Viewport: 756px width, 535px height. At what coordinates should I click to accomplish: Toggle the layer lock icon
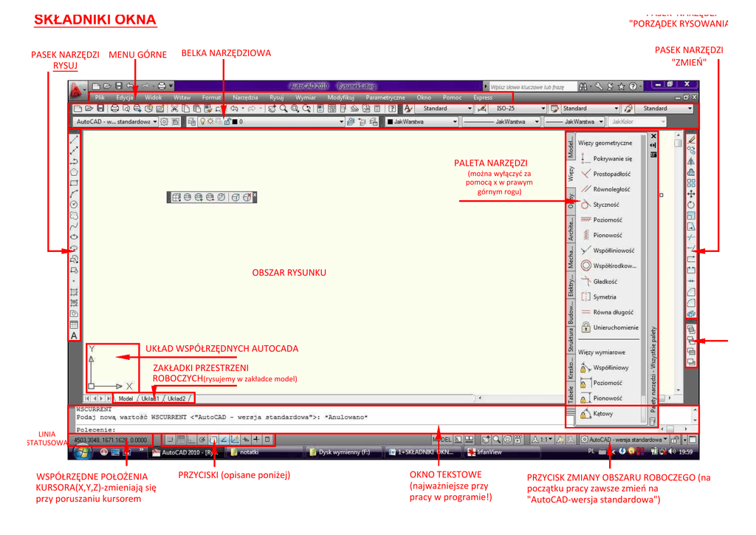coord(227,122)
